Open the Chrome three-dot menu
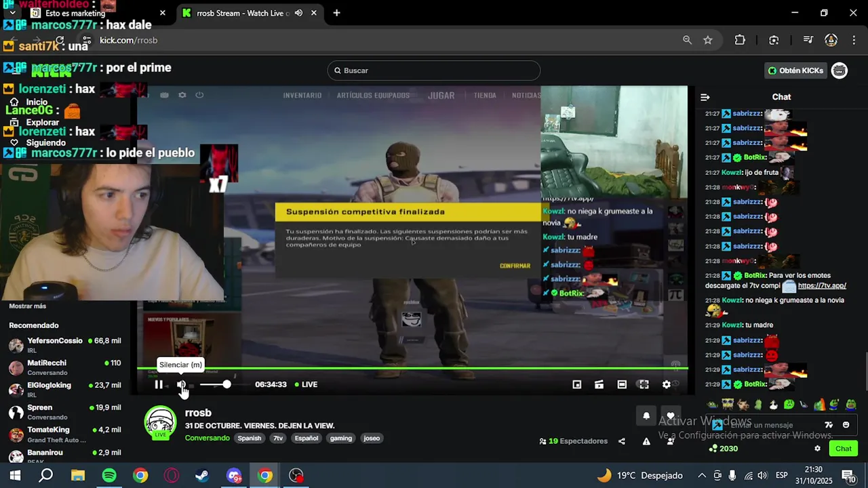The height and width of the screenshot is (488, 868). click(853, 40)
